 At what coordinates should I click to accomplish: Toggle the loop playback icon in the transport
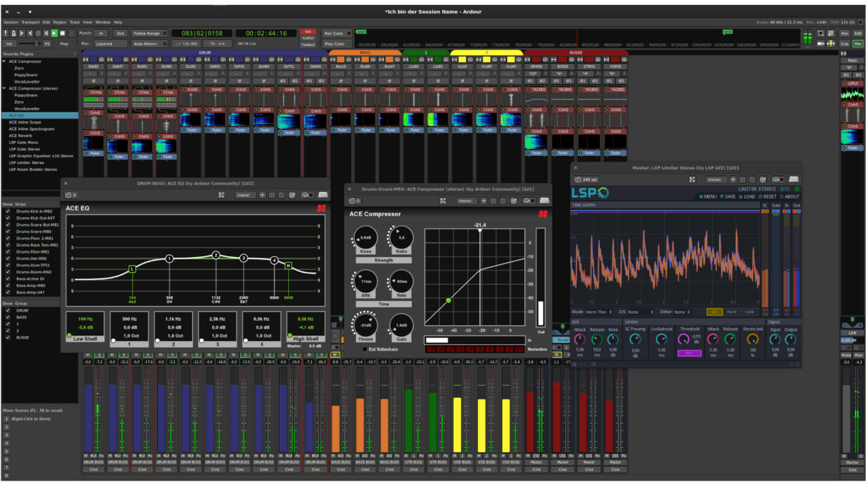point(38,33)
